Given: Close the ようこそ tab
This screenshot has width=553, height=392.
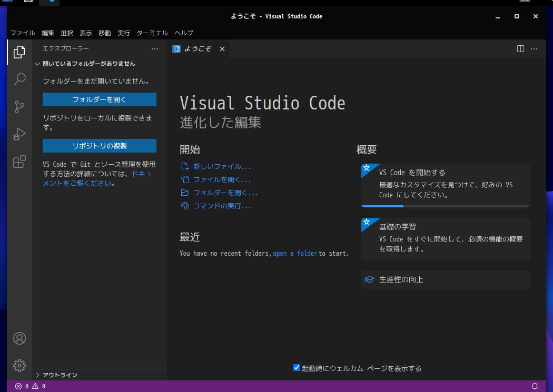Looking at the screenshot, I should point(222,49).
